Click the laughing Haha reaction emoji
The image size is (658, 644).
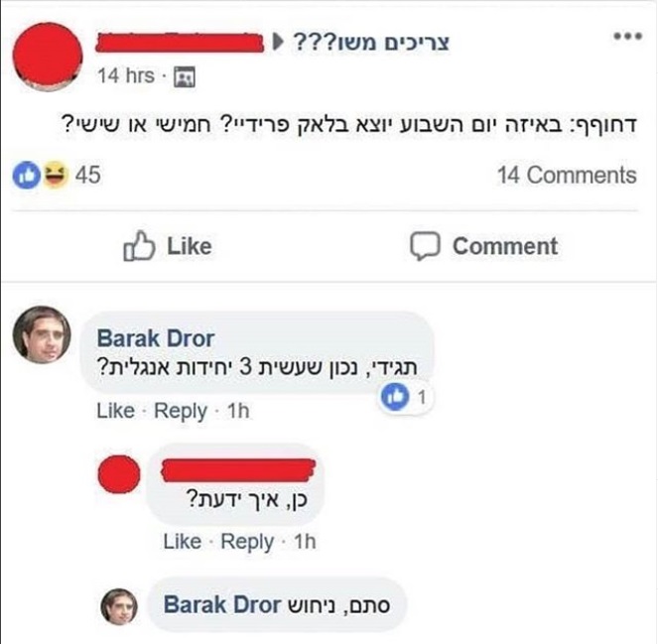[x=55, y=175]
